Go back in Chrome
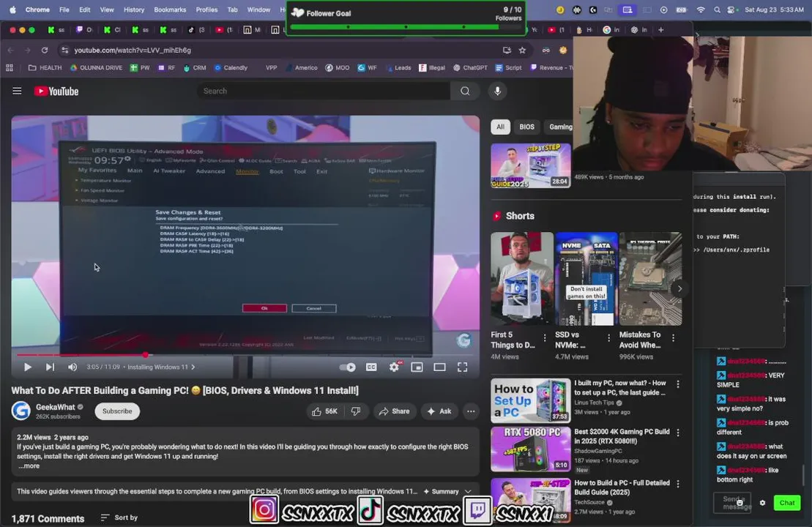The height and width of the screenshot is (527, 812). pos(11,51)
